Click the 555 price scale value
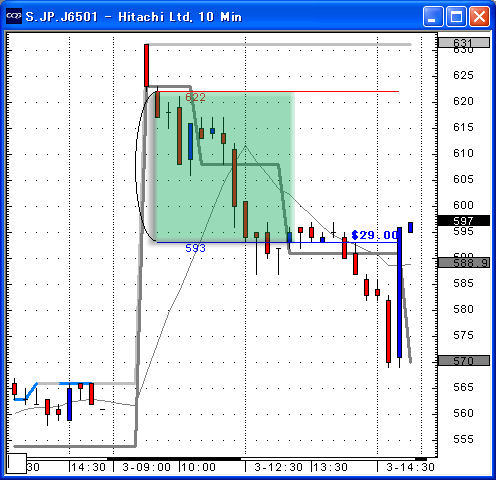Image resolution: width=496 pixels, height=480 pixels. coord(463,439)
